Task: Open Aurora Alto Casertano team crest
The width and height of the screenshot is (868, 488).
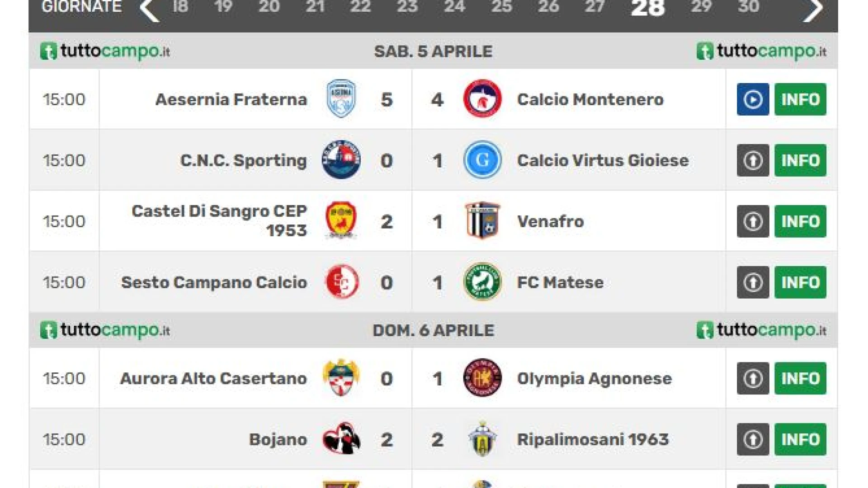Action: [341, 378]
